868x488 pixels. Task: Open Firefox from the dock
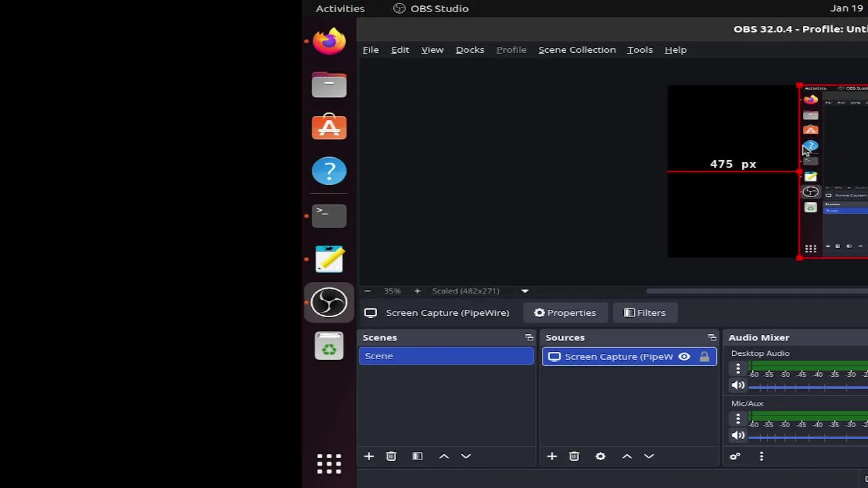[x=329, y=41]
